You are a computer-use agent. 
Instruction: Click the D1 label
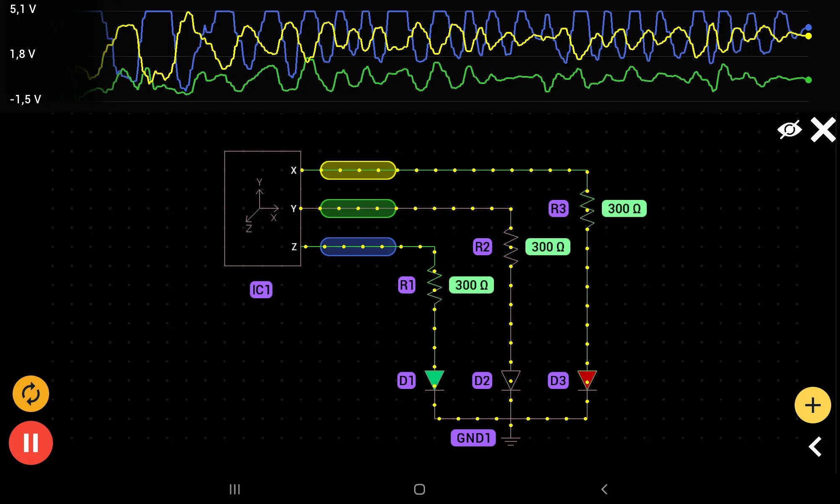pos(407,381)
